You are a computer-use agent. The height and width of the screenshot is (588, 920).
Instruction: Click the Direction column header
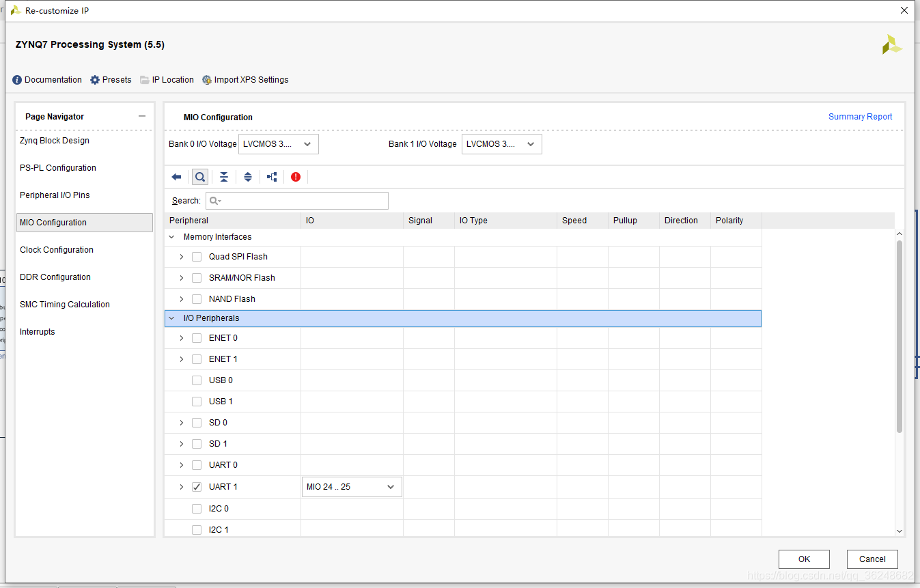684,221
